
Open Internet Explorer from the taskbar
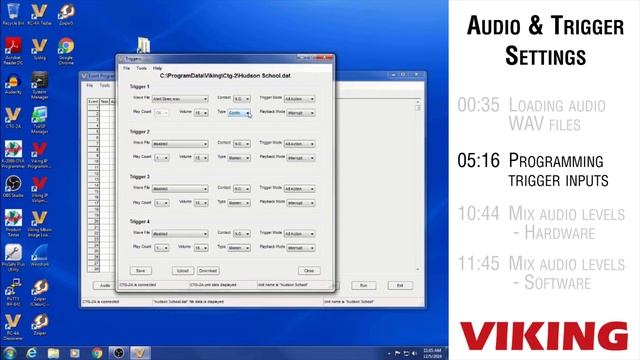31,353
